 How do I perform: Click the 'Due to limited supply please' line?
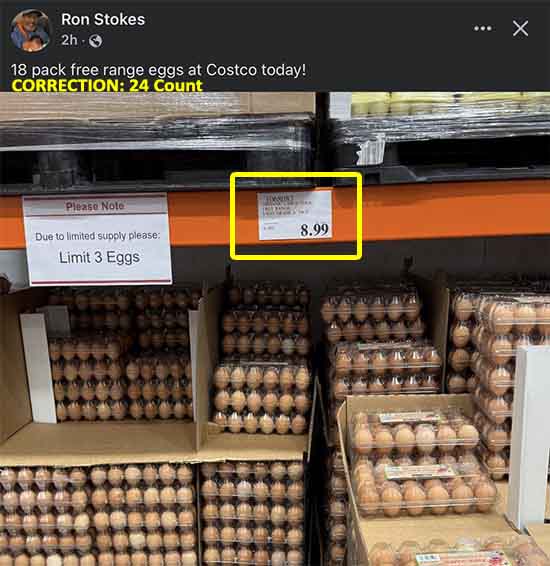[97, 236]
